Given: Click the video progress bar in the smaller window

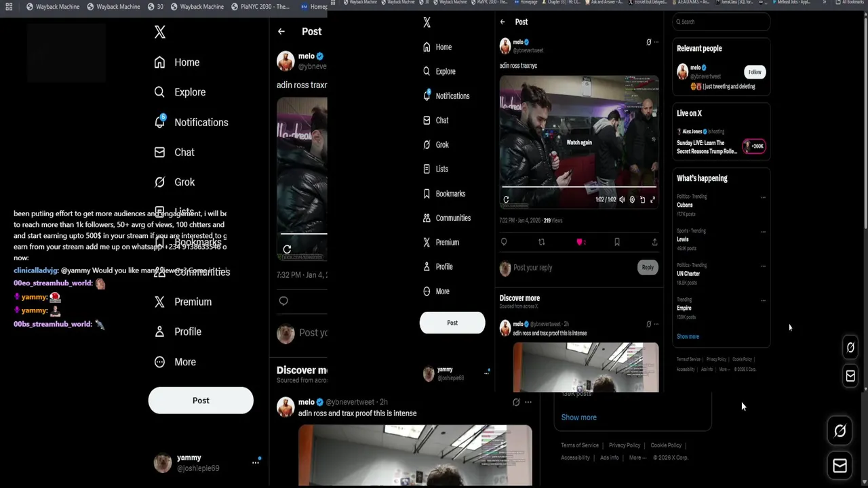Looking at the screenshot, I should 579,186.
